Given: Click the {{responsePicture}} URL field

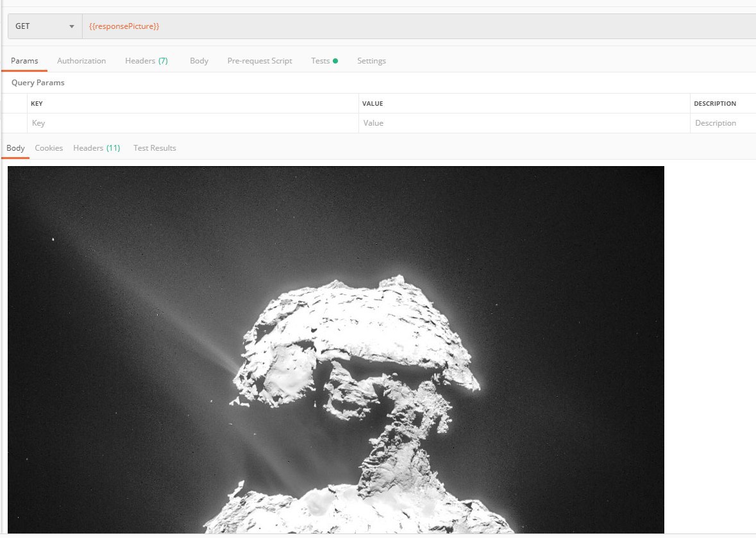Looking at the screenshot, I should point(419,26).
